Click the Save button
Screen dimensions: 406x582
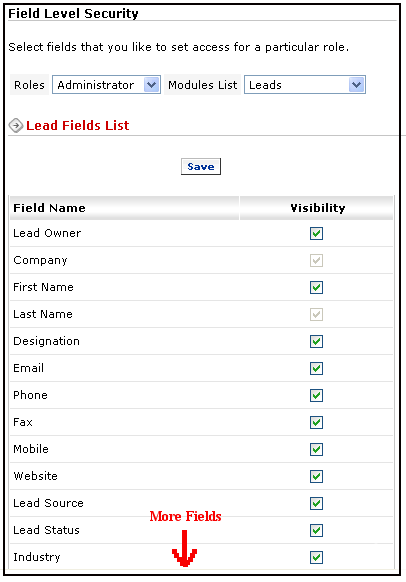(x=201, y=166)
